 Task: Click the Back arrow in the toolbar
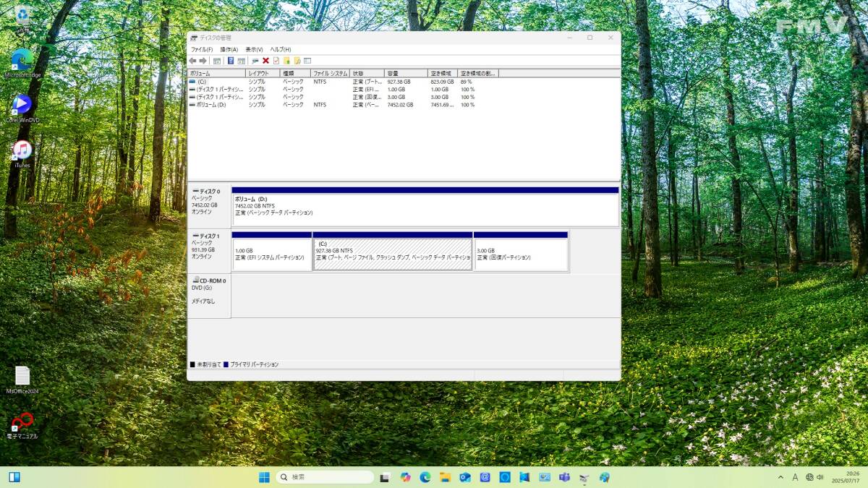[192, 61]
